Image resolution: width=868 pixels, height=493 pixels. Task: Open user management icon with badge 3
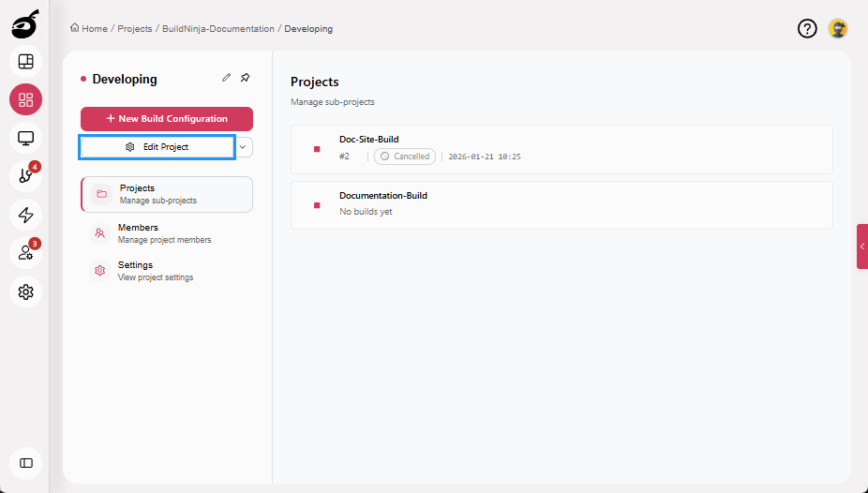25,253
